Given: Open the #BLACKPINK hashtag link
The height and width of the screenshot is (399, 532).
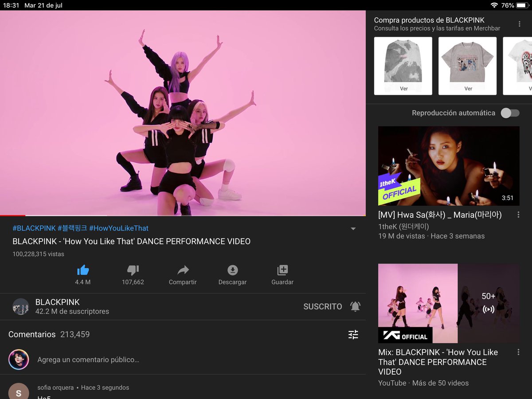Looking at the screenshot, I should coord(34,228).
